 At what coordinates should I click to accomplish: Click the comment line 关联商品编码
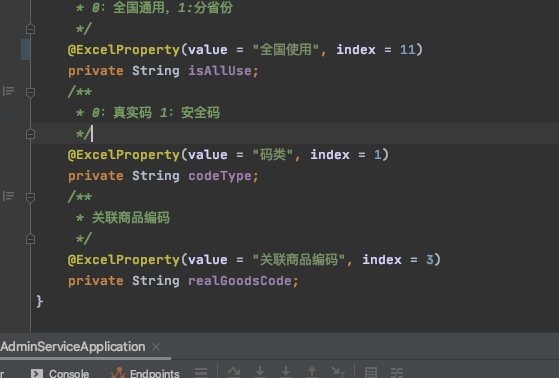pos(130,218)
